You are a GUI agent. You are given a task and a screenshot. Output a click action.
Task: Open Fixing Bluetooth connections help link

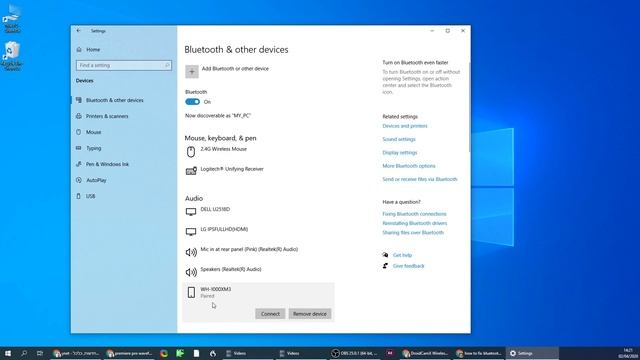point(414,214)
